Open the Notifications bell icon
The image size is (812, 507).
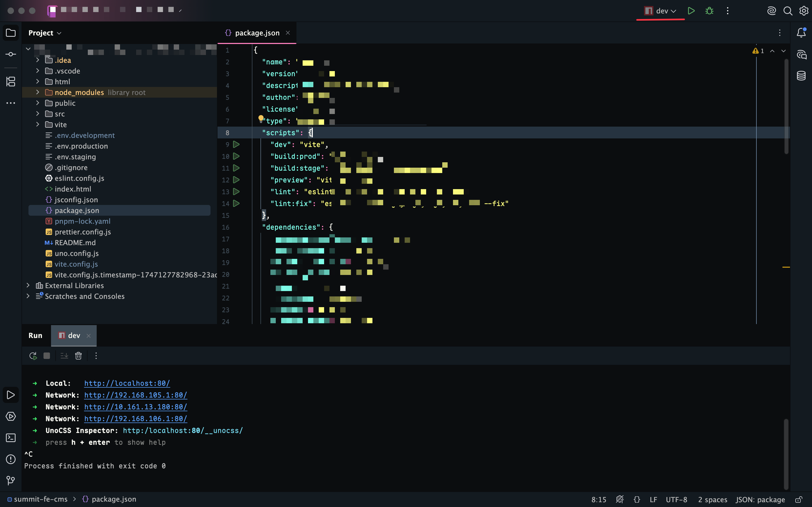801,32
